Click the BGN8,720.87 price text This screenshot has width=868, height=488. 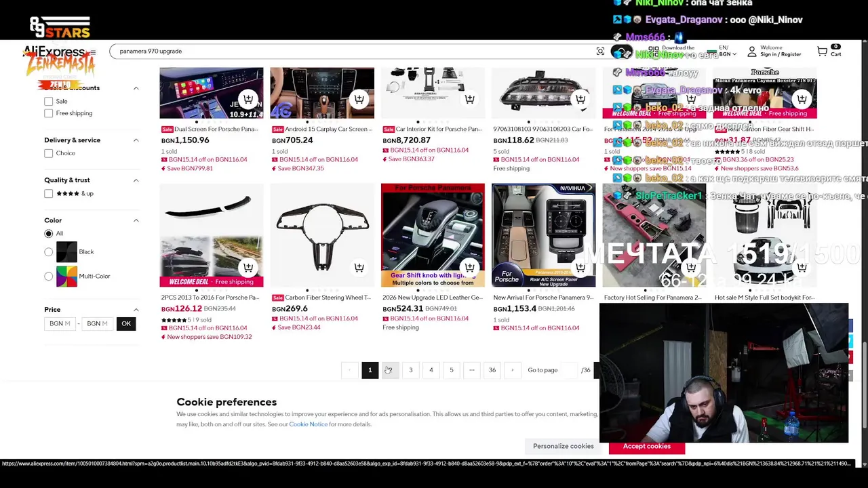[x=406, y=140]
